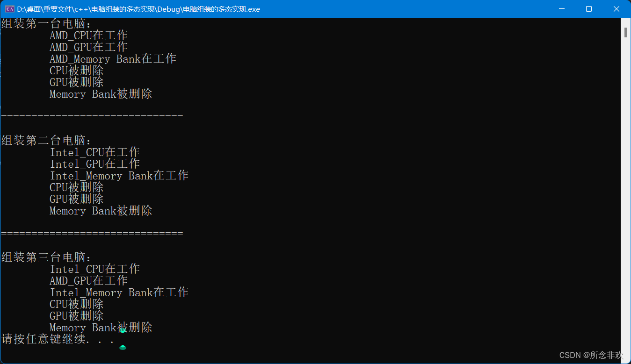Click Intel_CPU在工作 under 组装第二台电脑
The image size is (631, 364).
tap(95, 152)
